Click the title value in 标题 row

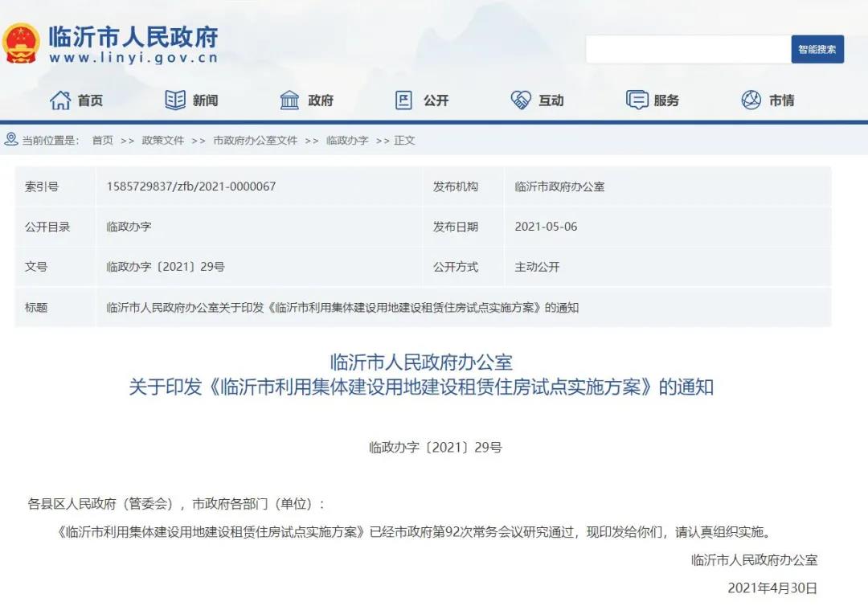click(342, 308)
